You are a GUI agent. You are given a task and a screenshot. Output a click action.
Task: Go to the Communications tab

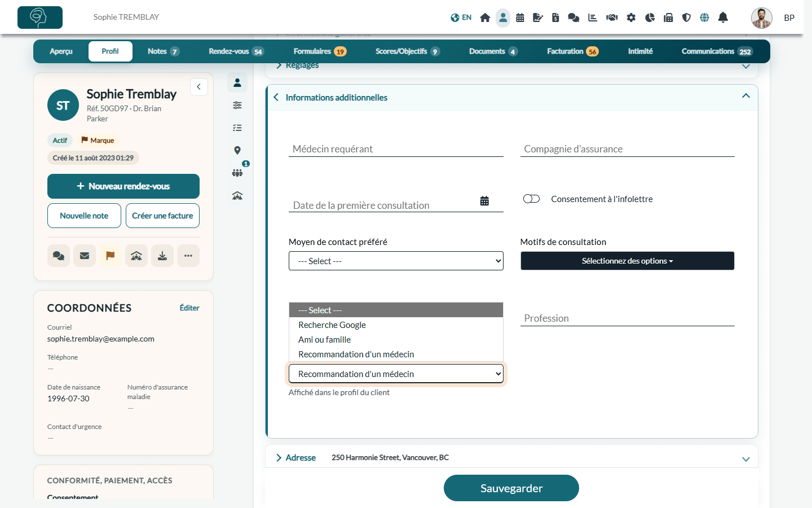pos(717,51)
